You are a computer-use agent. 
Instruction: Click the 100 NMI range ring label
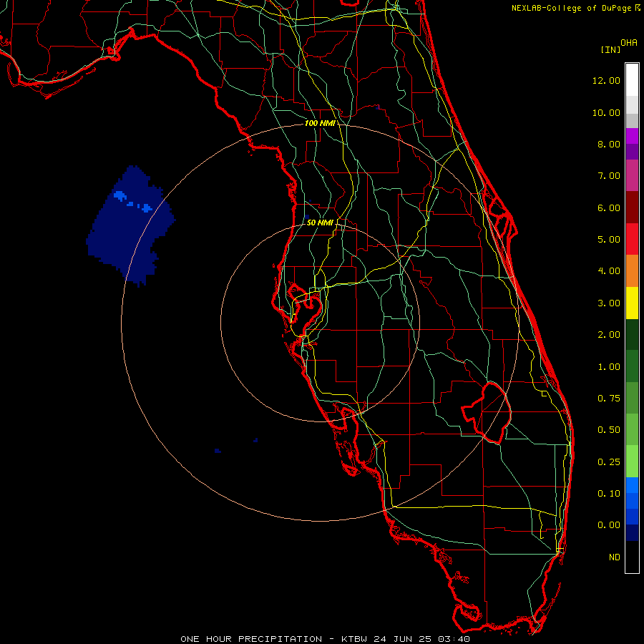point(319,123)
